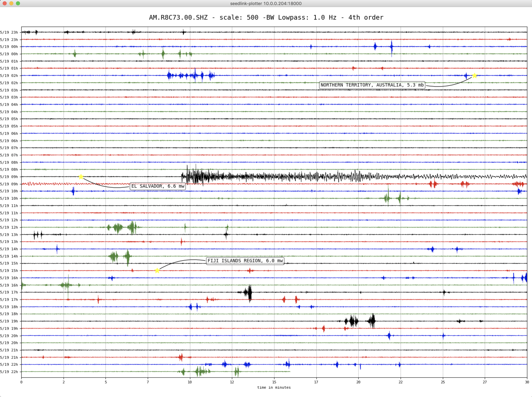Click the '2' tick on the time axis
532x397 pixels.
(x=64, y=382)
